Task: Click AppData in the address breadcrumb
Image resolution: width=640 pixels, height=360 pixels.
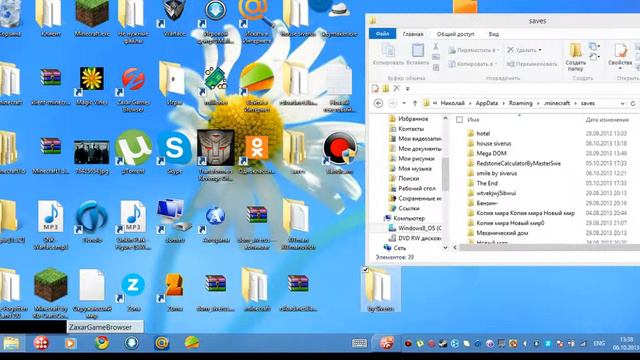Action: point(487,103)
